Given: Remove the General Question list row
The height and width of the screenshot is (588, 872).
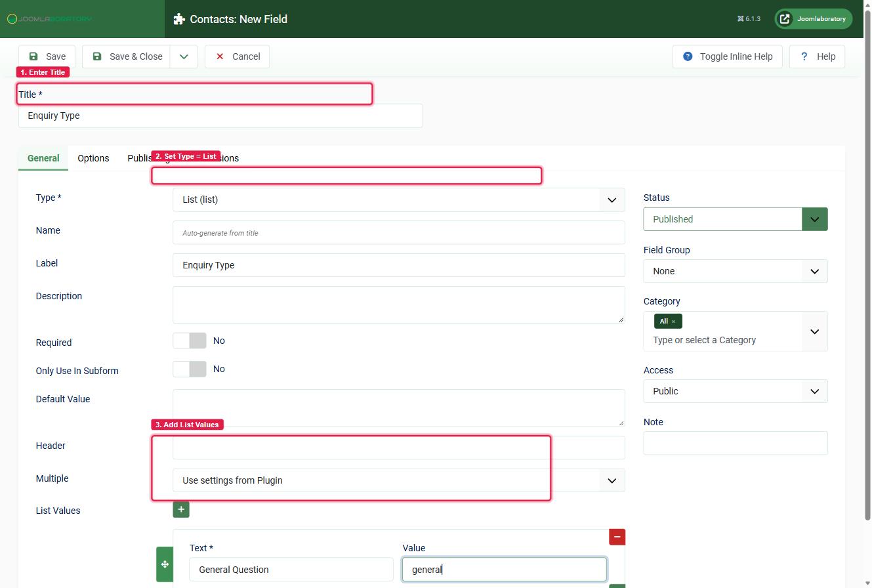Looking at the screenshot, I should click(x=617, y=537).
